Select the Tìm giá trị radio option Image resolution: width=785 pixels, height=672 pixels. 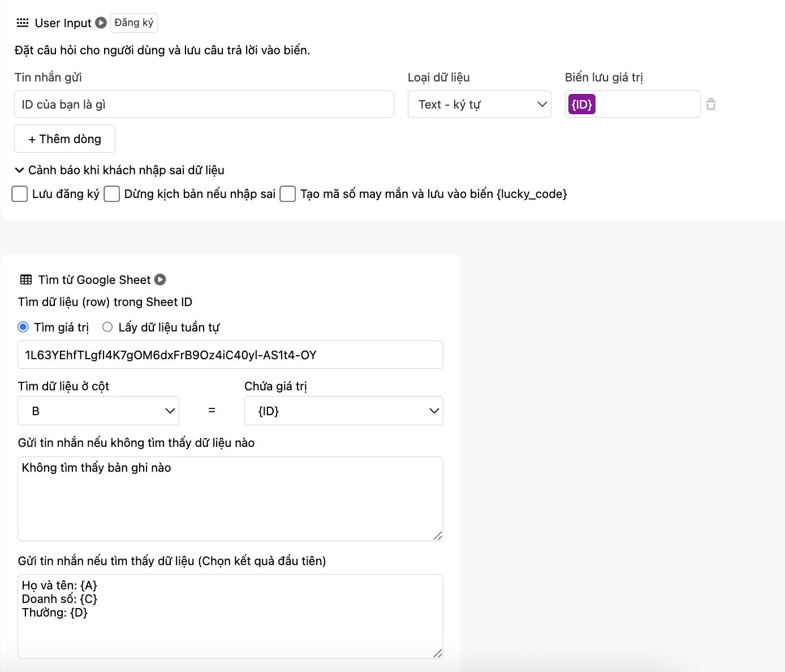(x=23, y=327)
